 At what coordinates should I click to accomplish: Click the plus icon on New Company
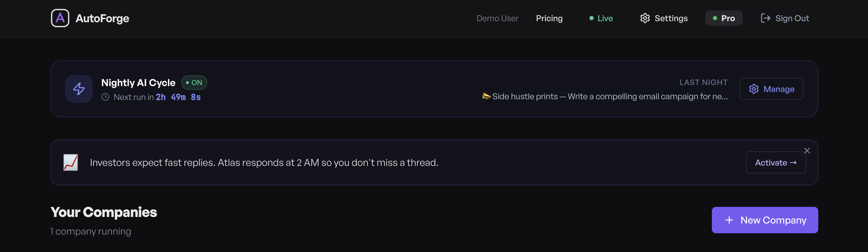[729, 220]
